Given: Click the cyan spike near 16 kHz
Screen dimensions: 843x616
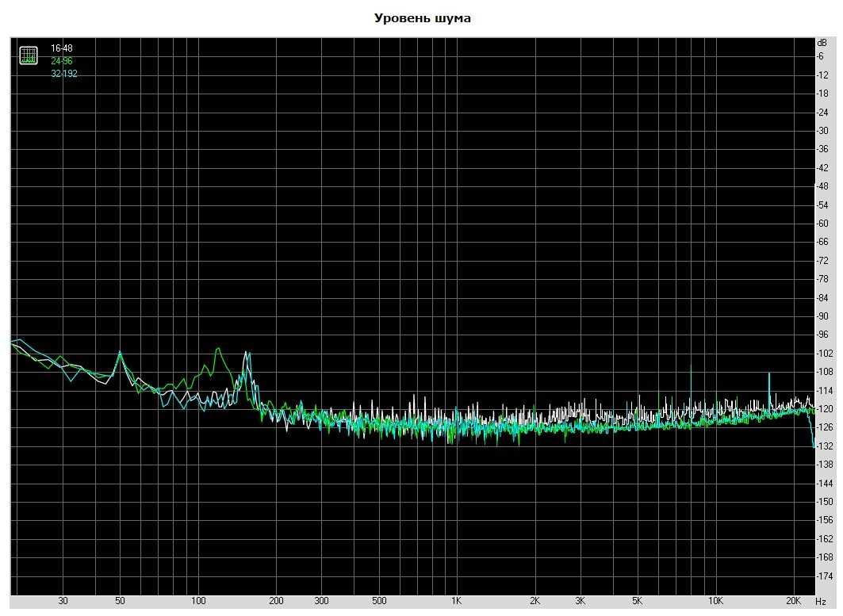Looking at the screenshot, I should pyautogui.click(x=768, y=374).
